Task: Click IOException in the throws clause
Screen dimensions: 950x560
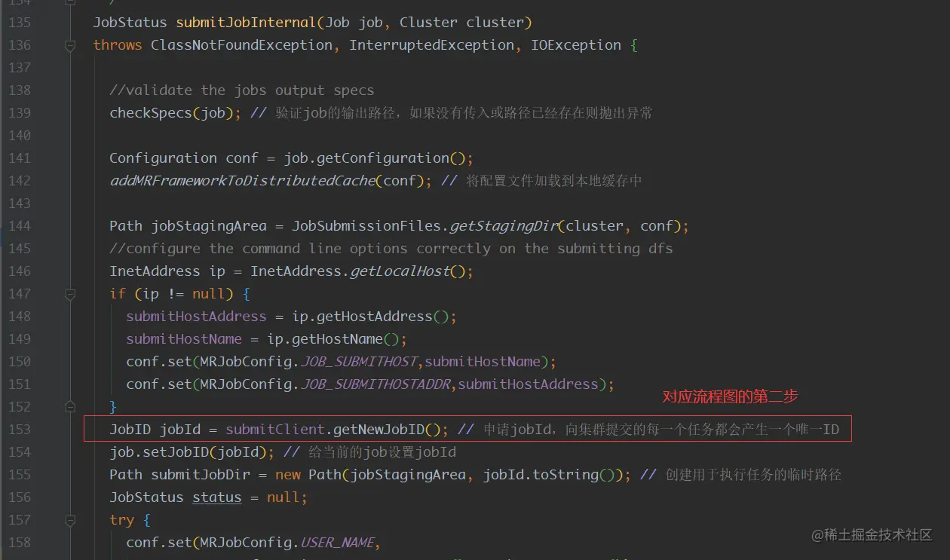Action: (576, 45)
